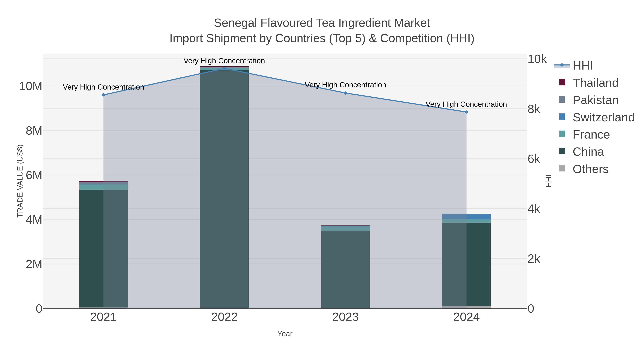Viewport: 644px width, 362px height.
Task: Click the 2021 Very High Concentration annotation
Action: click(x=104, y=87)
